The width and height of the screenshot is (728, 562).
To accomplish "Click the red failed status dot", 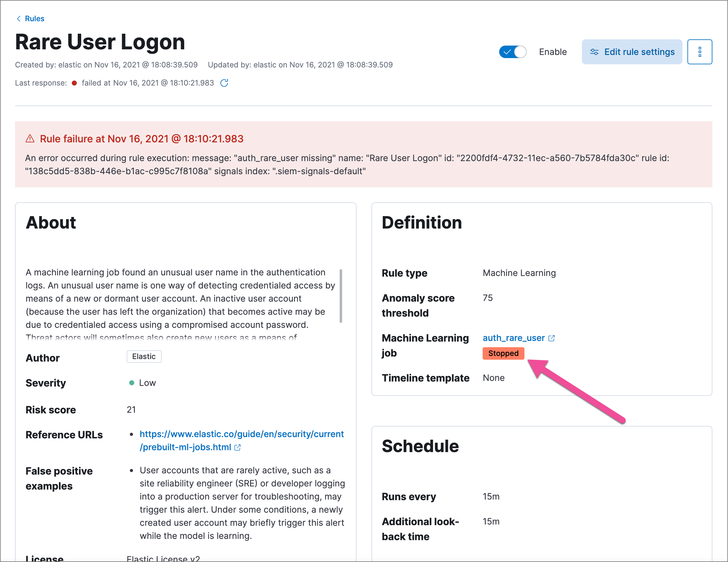I will point(75,83).
